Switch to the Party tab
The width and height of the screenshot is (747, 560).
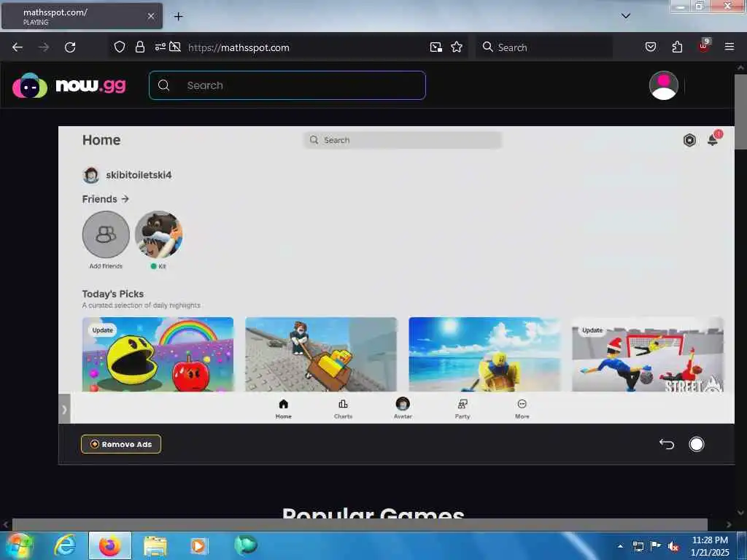(x=462, y=408)
